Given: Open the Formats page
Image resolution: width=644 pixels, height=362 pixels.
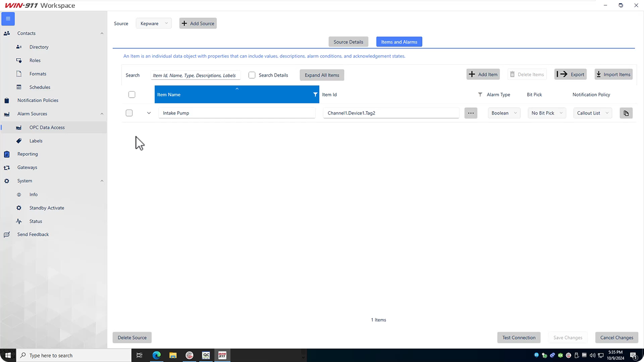Looking at the screenshot, I should (x=38, y=74).
